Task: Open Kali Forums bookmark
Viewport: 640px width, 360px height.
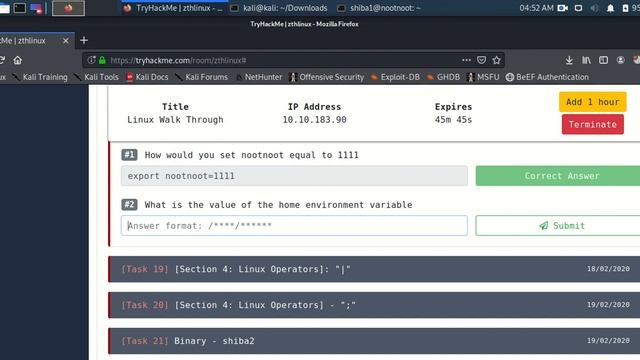Action: 202,77
